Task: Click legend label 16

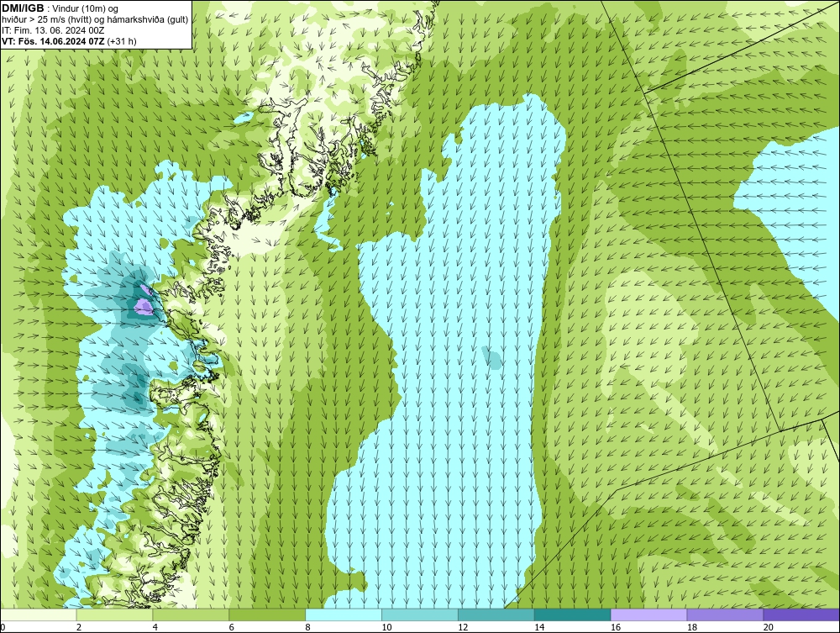Action: (616, 627)
